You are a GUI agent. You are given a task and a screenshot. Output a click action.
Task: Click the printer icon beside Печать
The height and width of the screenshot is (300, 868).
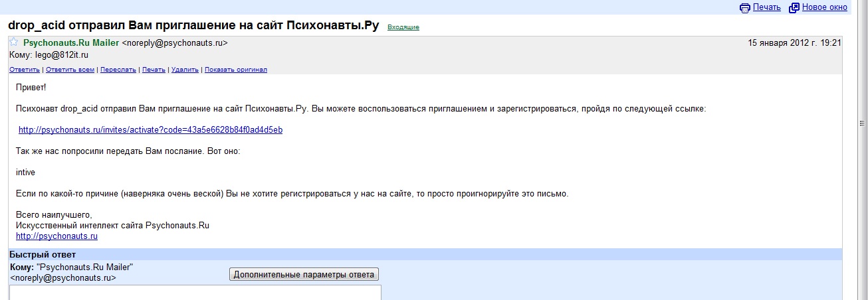coord(745,7)
